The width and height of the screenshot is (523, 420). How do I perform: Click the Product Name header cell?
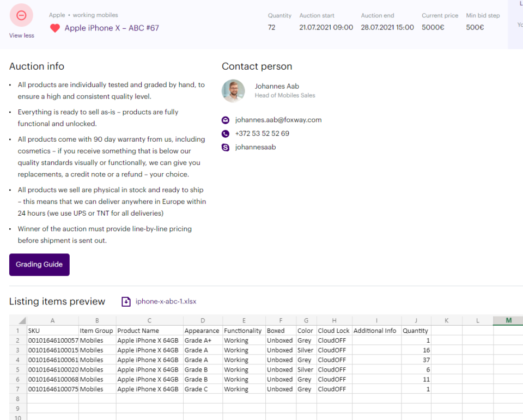pyautogui.click(x=150, y=331)
